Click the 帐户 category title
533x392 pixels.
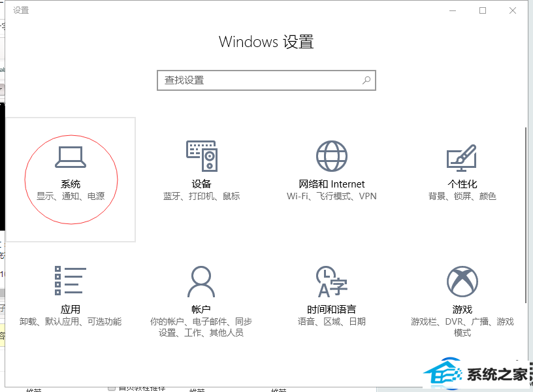point(201,310)
